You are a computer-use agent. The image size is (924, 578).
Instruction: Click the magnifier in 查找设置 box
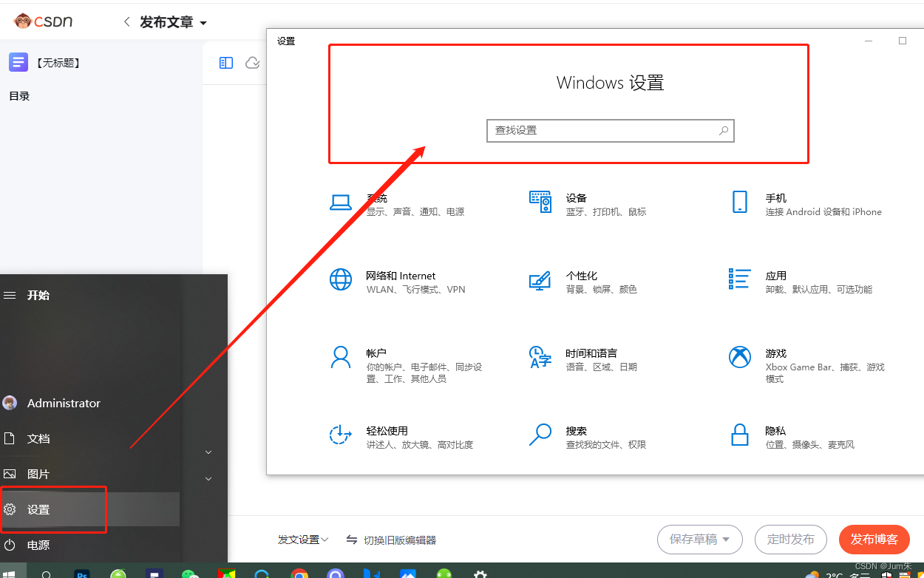724,131
